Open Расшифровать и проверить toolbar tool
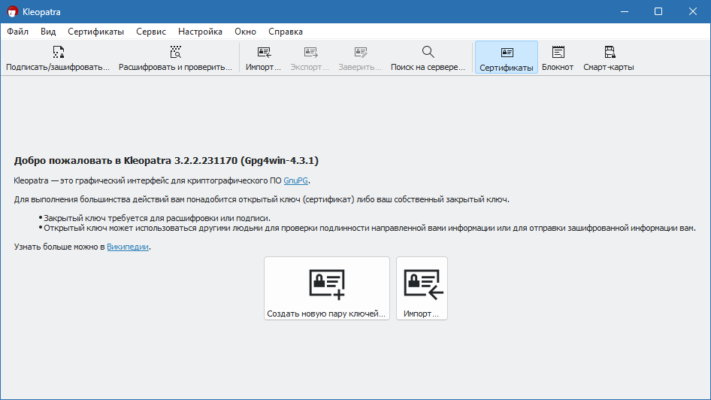Image resolution: width=711 pixels, height=400 pixels. pyautogui.click(x=175, y=58)
